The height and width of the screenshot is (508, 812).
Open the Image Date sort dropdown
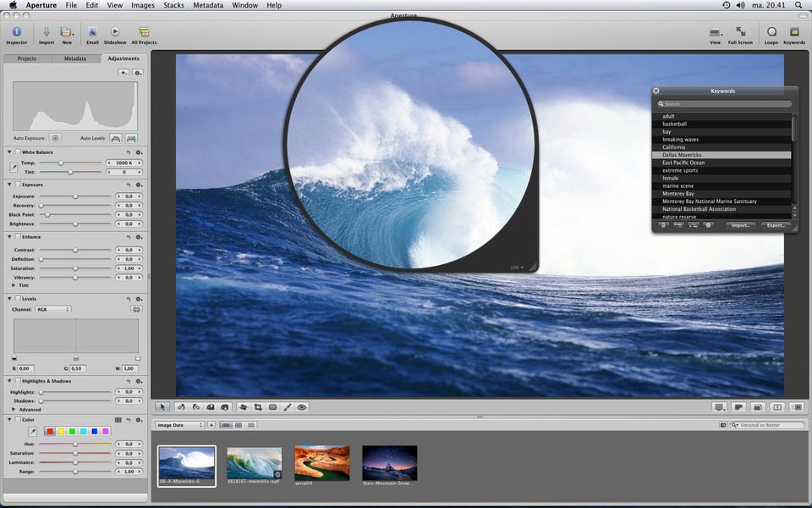(180, 425)
